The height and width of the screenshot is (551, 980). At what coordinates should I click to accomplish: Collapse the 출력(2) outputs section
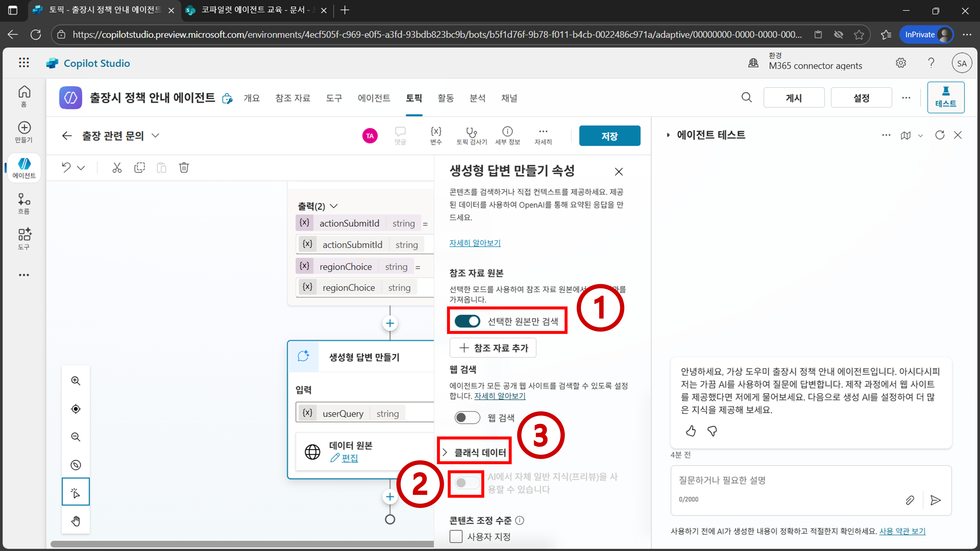pyautogui.click(x=334, y=206)
